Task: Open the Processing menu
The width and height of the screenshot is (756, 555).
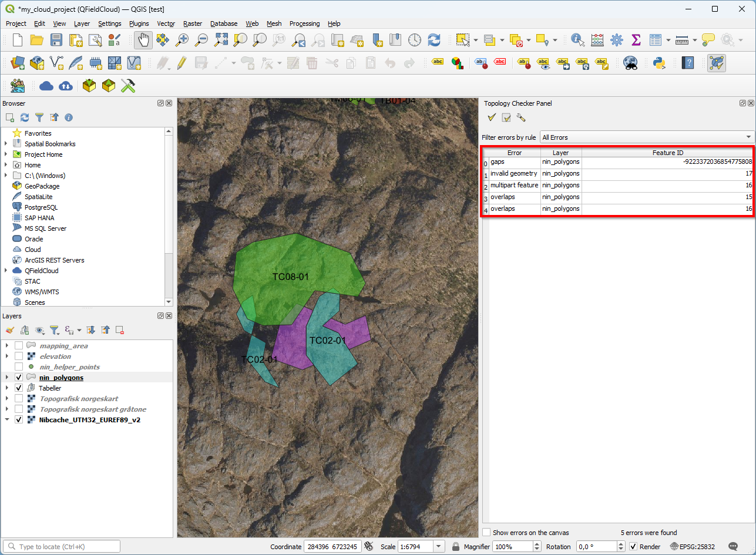Action: (x=304, y=23)
